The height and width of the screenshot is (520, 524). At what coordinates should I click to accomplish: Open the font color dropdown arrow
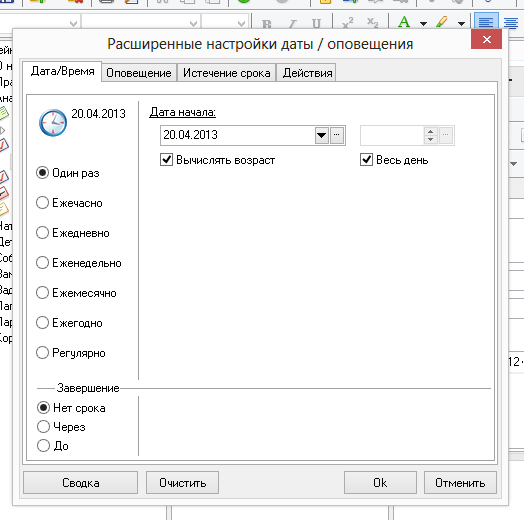pyautogui.click(x=423, y=24)
